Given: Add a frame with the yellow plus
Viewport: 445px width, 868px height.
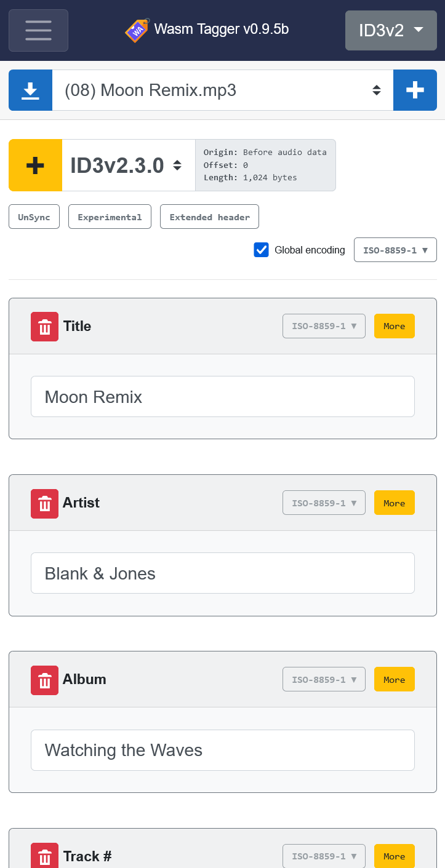Looking at the screenshot, I should coord(35,165).
